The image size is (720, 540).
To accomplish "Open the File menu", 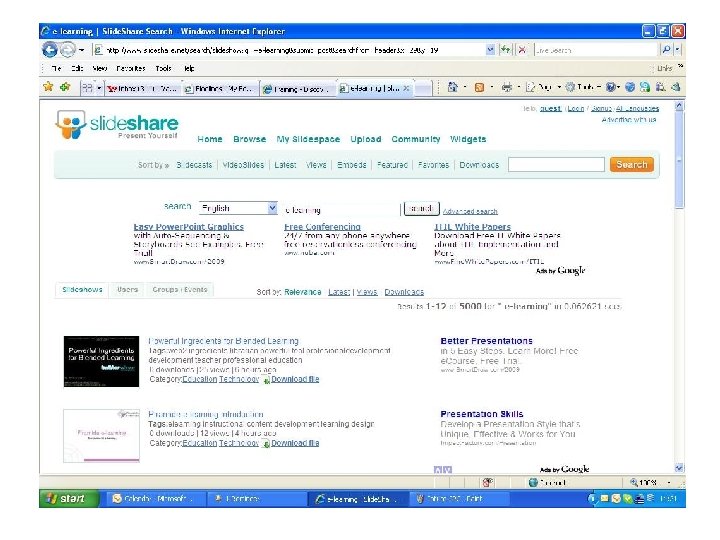I will tap(56, 68).
